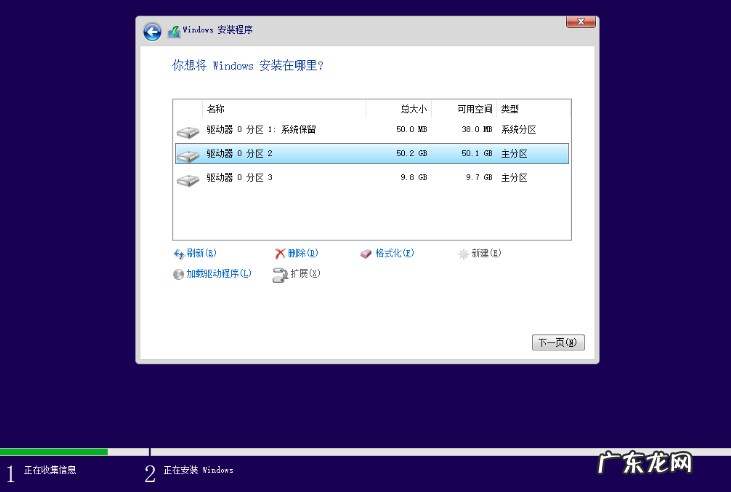The image size is (731, 492).
Task: Click the drive icon for partition 1
Action: click(188, 132)
